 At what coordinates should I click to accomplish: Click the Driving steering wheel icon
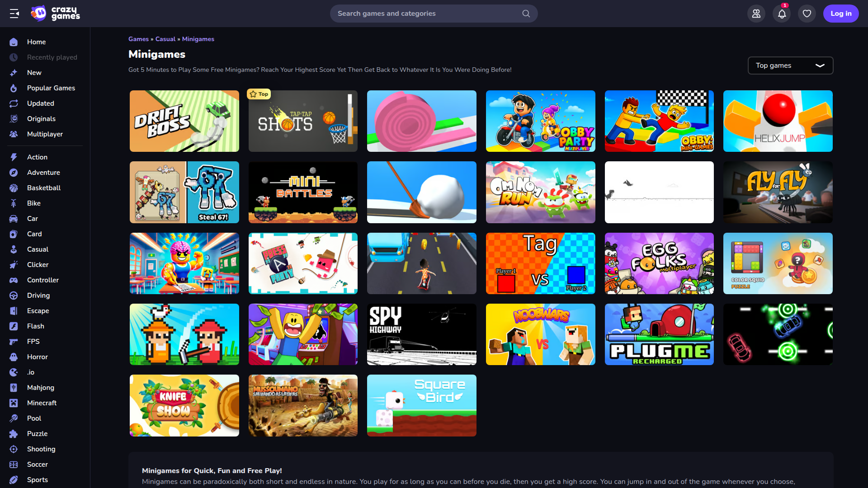pos(14,296)
